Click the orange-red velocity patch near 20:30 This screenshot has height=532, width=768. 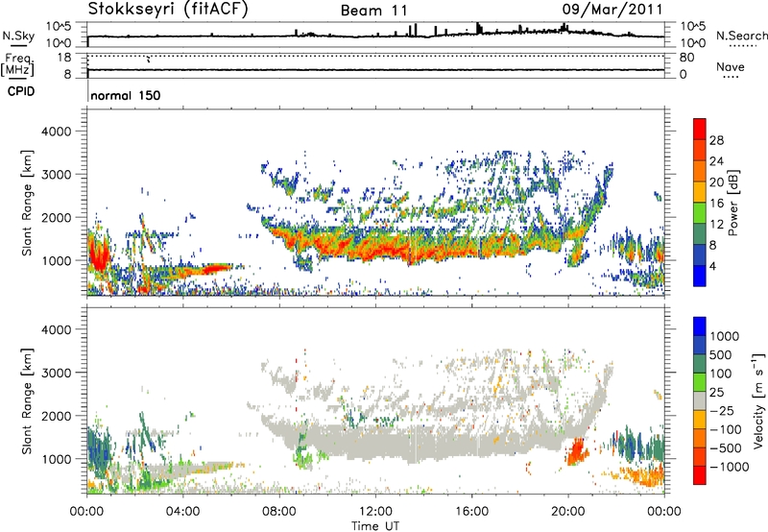tap(577, 451)
